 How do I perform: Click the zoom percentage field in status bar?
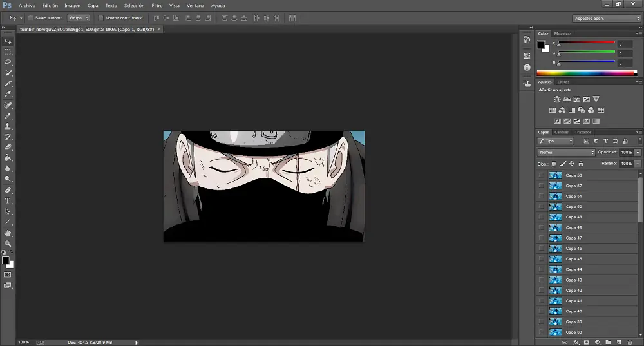click(24, 342)
